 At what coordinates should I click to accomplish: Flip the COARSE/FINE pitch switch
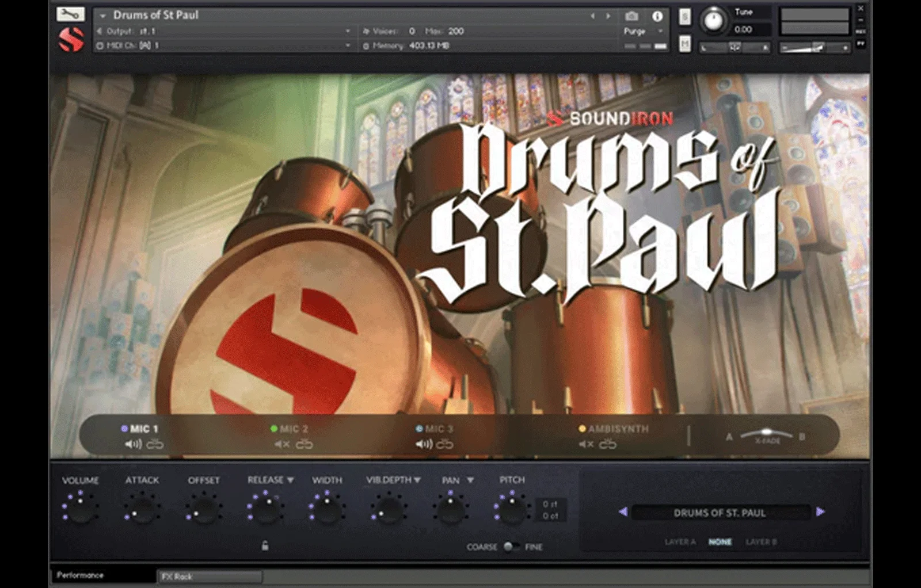(x=511, y=547)
